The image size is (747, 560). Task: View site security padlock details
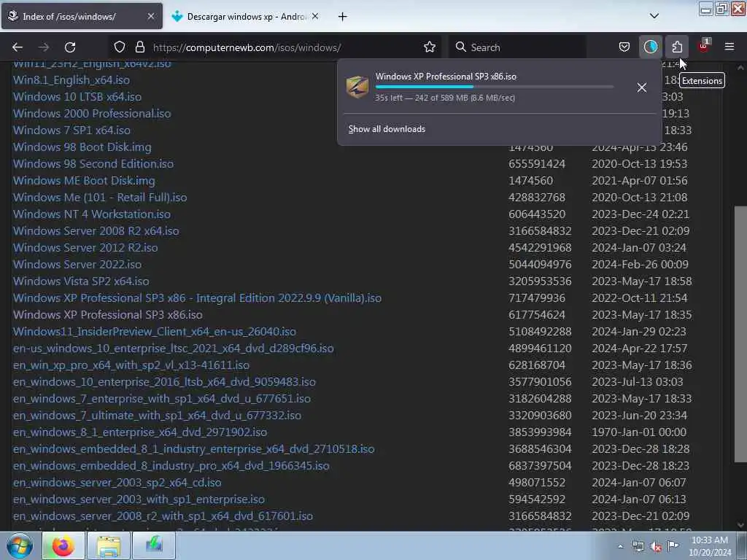coord(139,47)
